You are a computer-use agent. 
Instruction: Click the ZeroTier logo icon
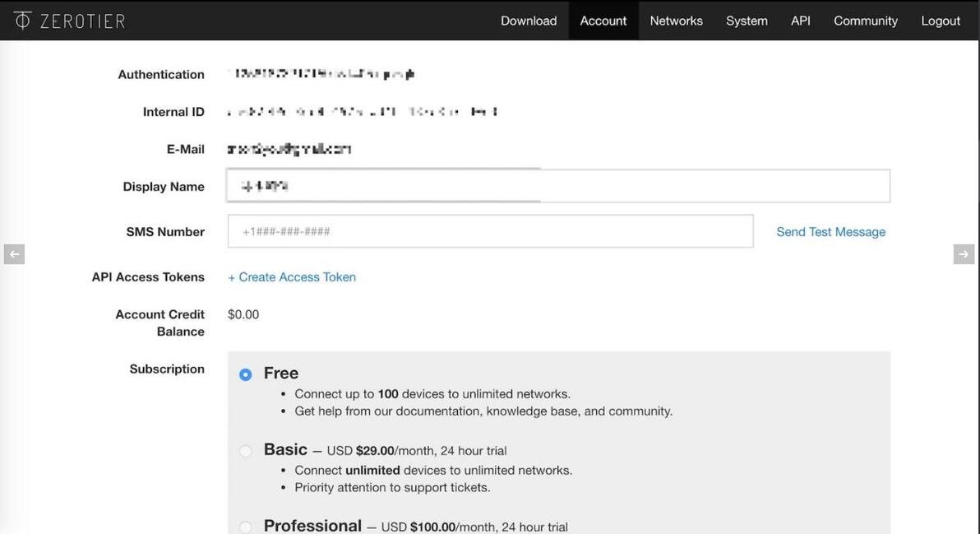point(22,21)
